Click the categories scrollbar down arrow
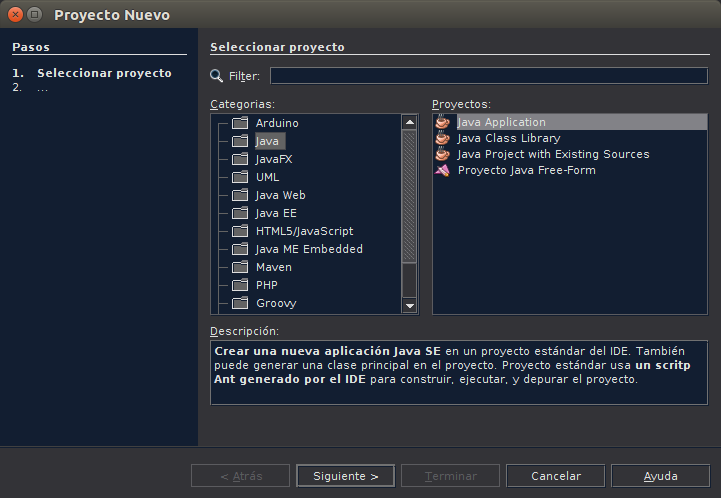Viewport: 721px width, 498px height. click(x=409, y=305)
